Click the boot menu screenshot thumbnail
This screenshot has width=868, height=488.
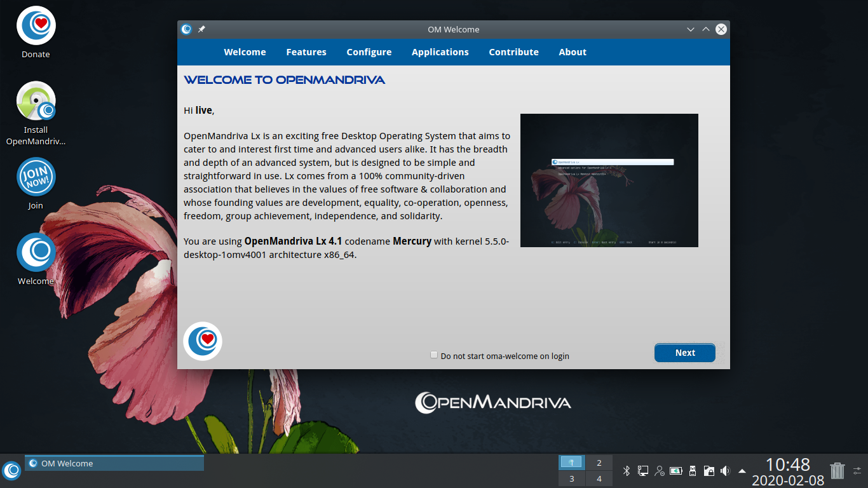(x=609, y=180)
